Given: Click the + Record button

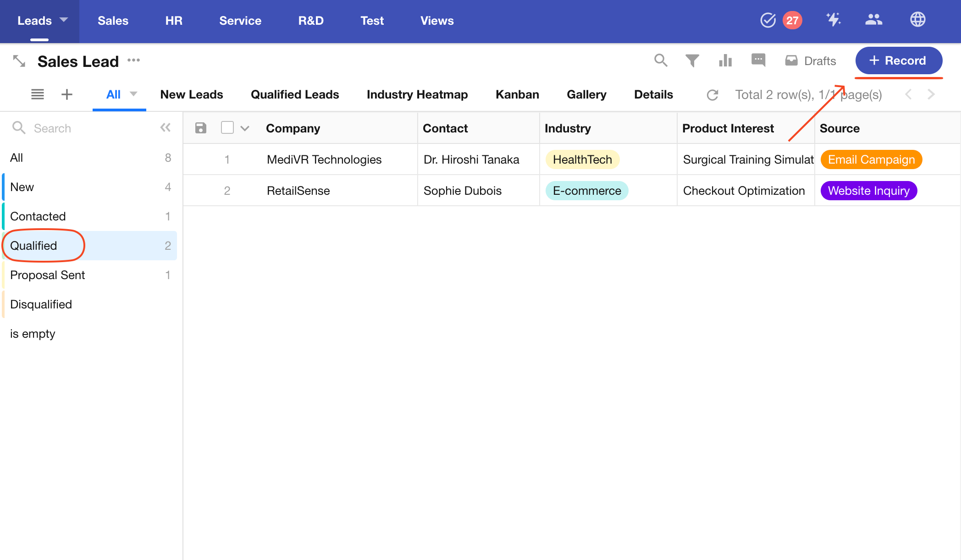Looking at the screenshot, I should (x=898, y=60).
